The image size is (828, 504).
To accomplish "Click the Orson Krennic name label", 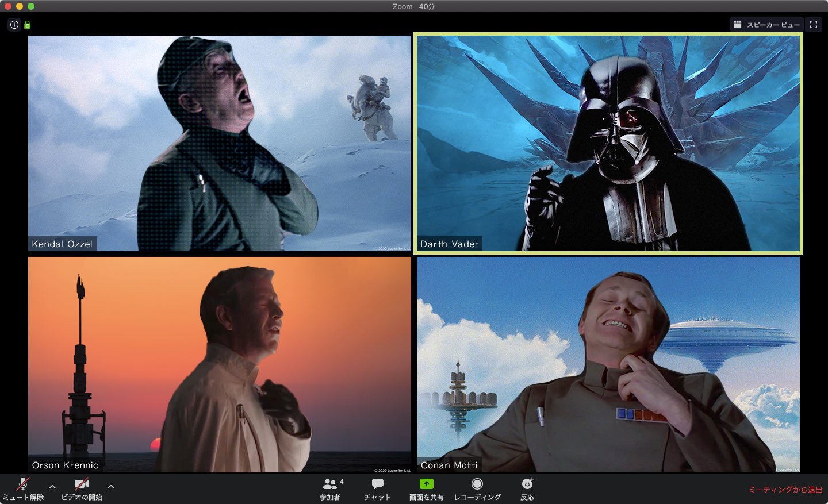I will click(65, 465).
